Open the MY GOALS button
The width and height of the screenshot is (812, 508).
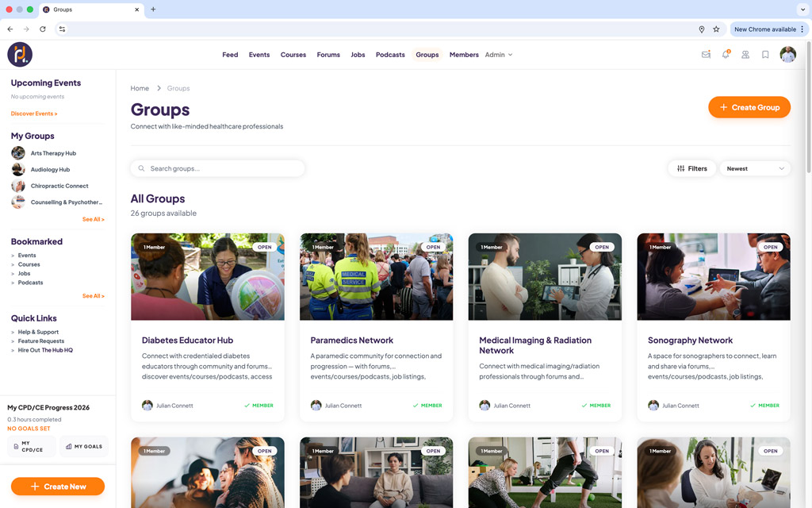coord(84,446)
